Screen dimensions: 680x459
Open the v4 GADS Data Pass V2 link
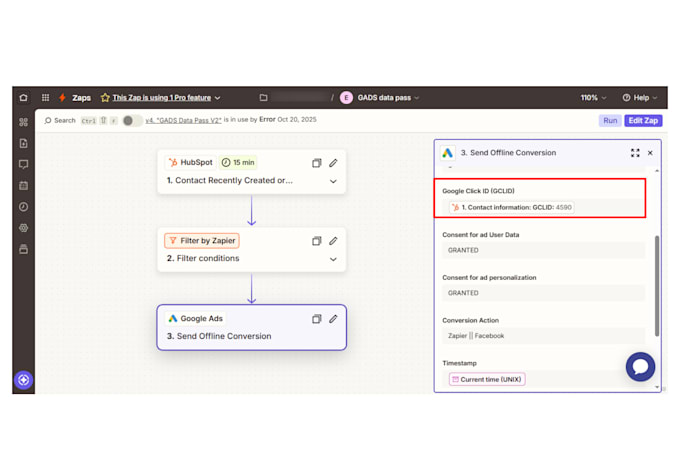point(183,120)
